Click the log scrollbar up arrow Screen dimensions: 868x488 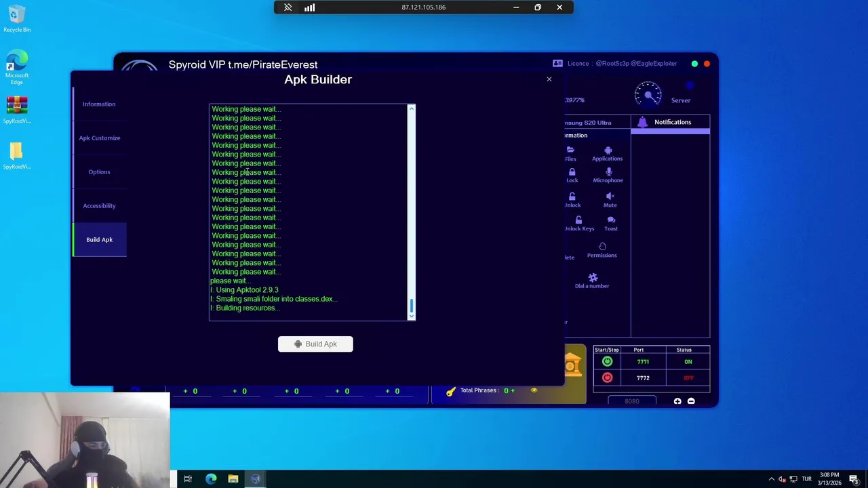pos(411,108)
